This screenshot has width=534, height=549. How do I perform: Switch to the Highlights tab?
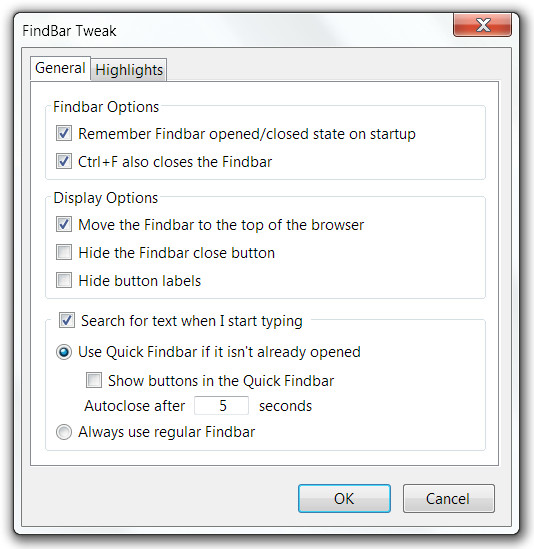pos(129,70)
